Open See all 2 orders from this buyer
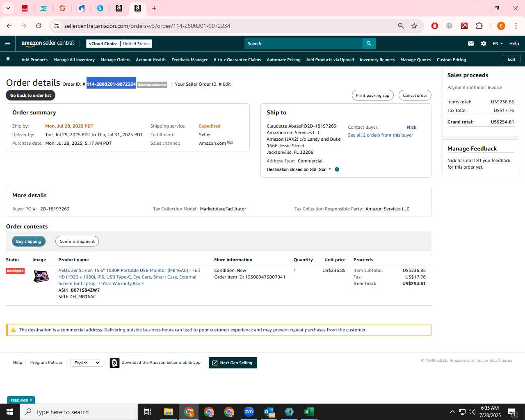 pyautogui.click(x=380, y=135)
